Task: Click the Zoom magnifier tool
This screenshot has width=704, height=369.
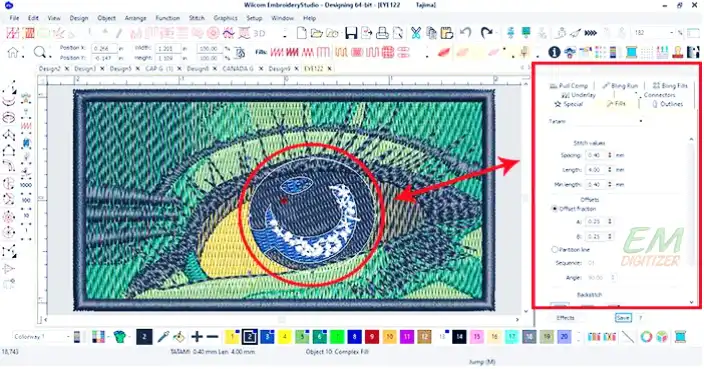Action: pyautogui.click(x=40, y=53)
